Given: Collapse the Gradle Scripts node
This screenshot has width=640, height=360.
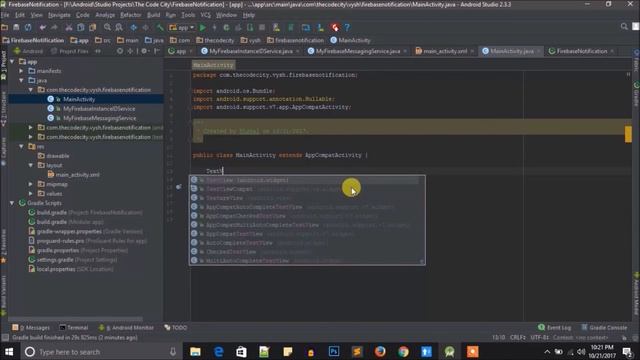Looking at the screenshot, I should (x=12, y=203).
